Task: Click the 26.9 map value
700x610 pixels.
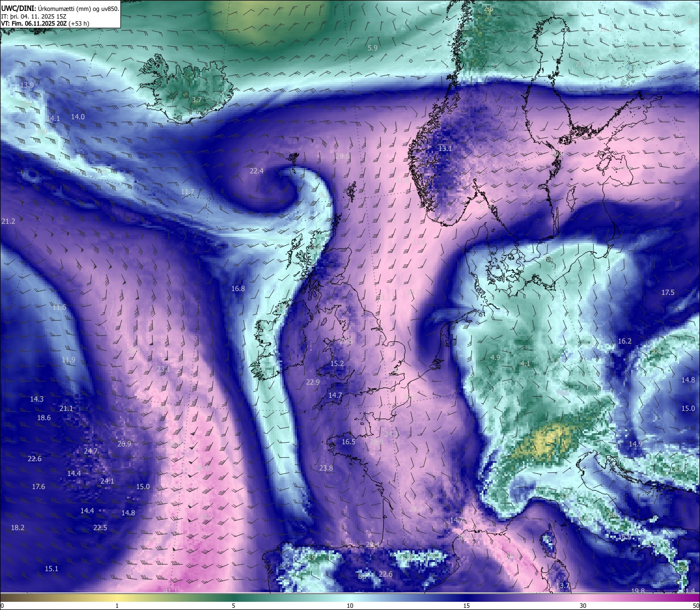Action: pos(124,444)
